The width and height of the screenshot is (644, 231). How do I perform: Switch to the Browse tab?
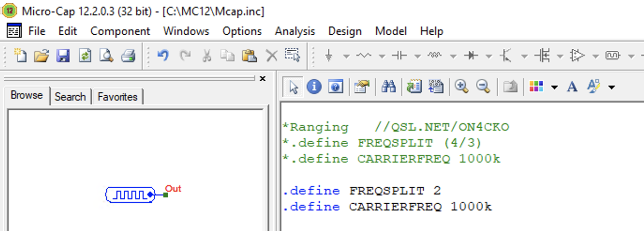(27, 95)
